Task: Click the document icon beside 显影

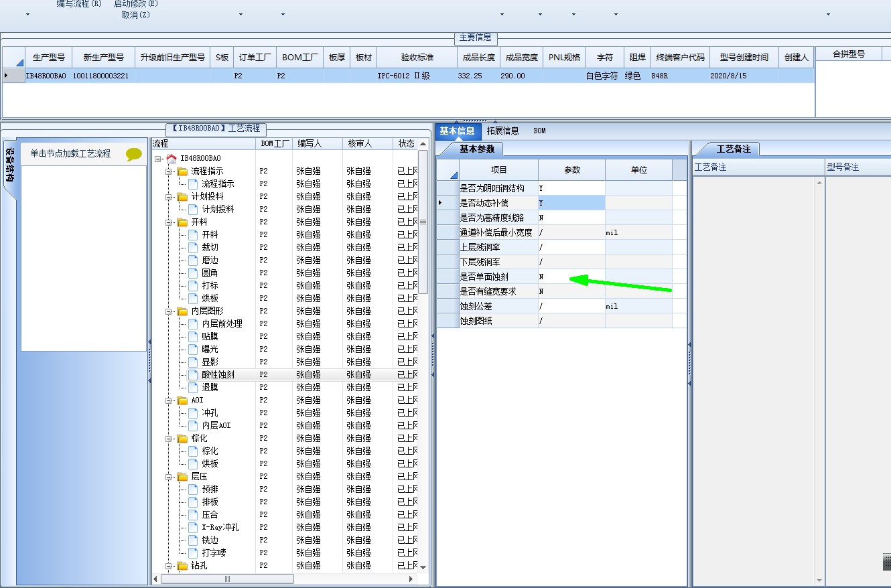Action: [x=193, y=362]
